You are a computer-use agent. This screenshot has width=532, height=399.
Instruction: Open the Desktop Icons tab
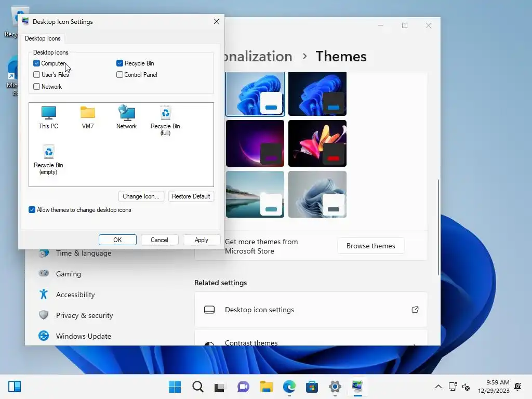pyautogui.click(x=43, y=38)
